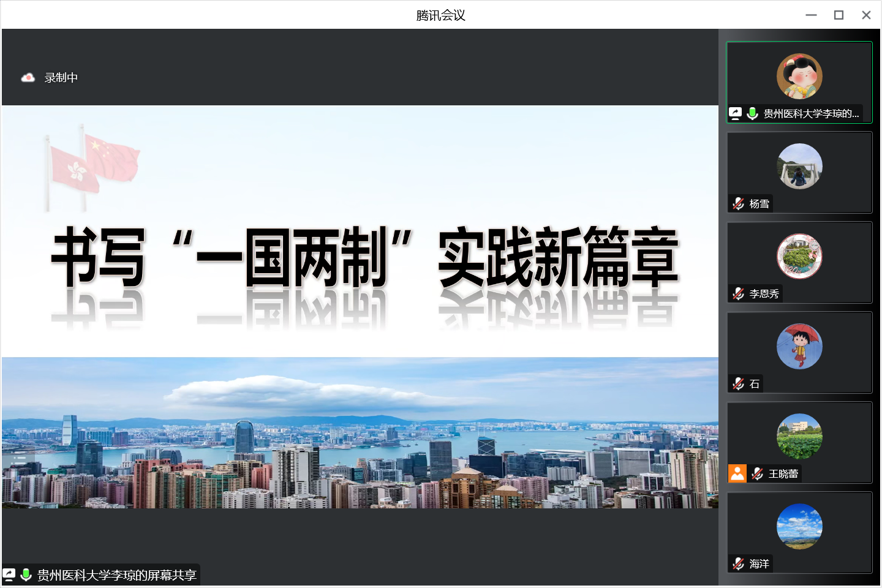Viewport: 882px width, 588px height.
Task: Click the red cloud recording icon
Action: pos(28,78)
